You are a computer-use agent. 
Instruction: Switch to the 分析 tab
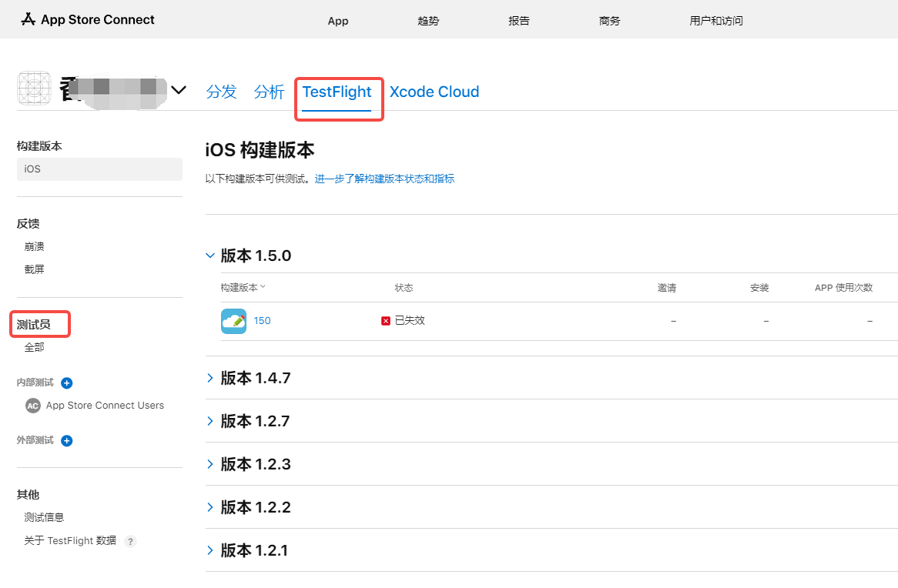(x=270, y=92)
